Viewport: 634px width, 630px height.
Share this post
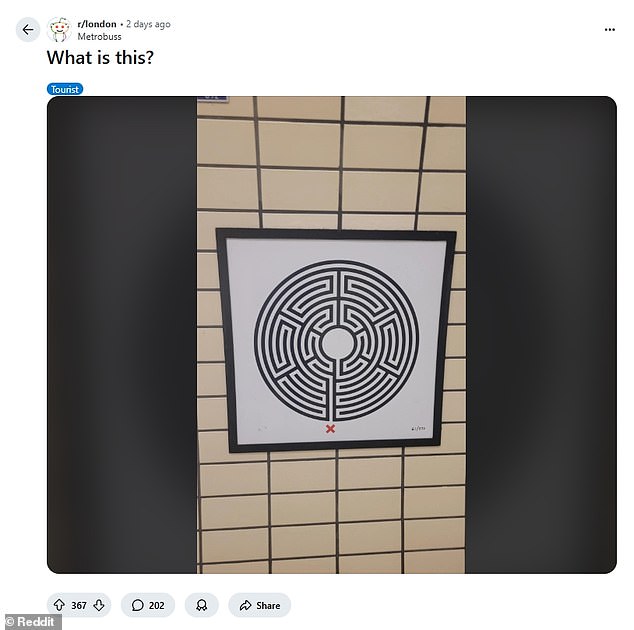pos(259,605)
